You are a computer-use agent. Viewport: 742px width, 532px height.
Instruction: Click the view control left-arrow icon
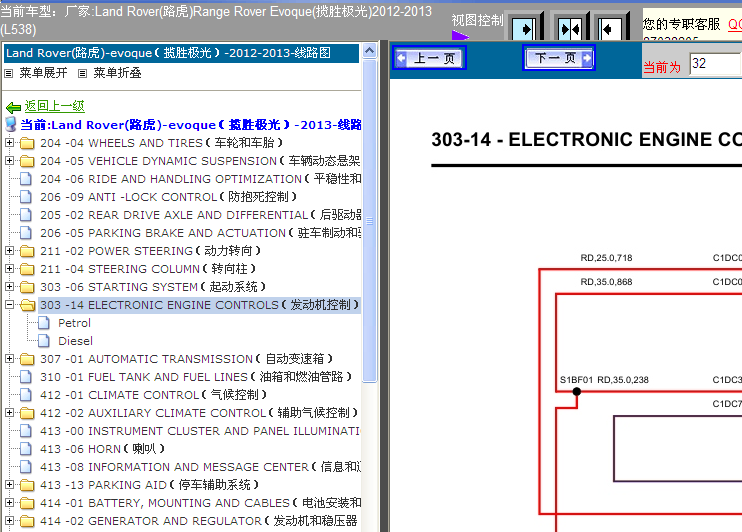point(610,29)
